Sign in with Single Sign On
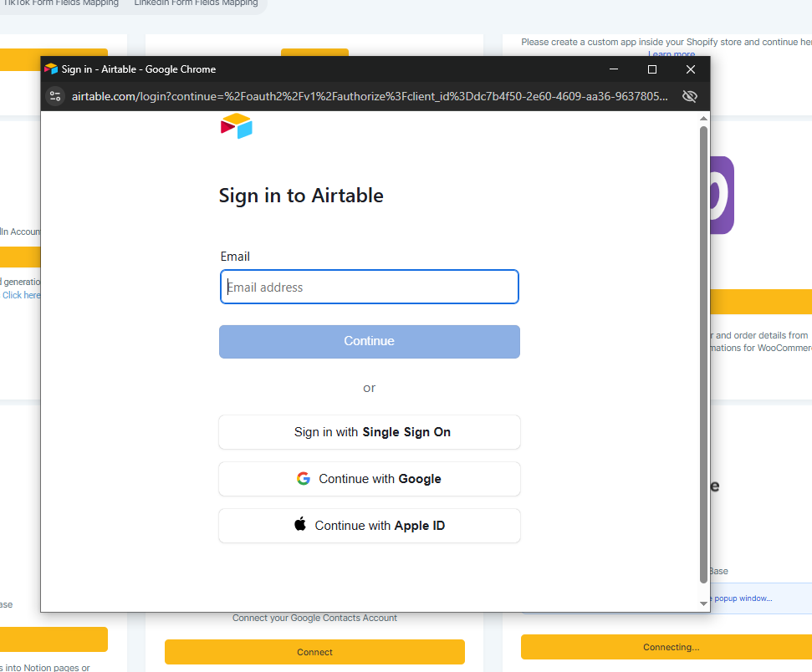The image size is (812, 672). click(x=370, y=432)
